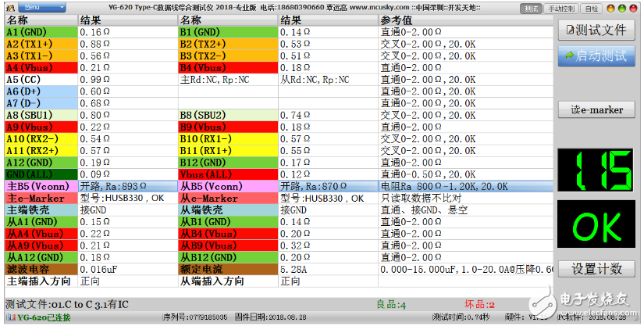Image resolution: width=644 pixels, height=326 pixels.
Task: Click the application icon left of Menu
Action: 11,8
